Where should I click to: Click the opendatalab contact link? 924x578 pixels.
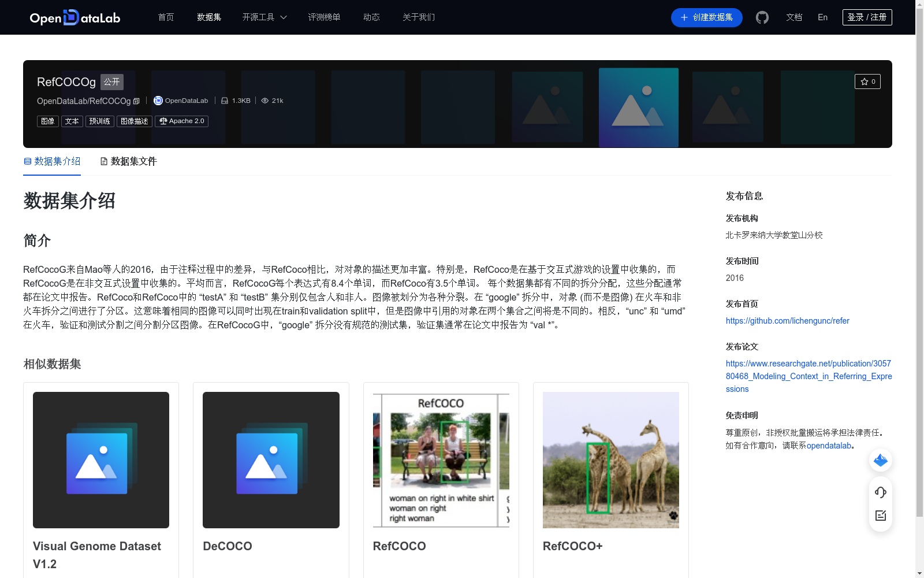pos(829,446)
